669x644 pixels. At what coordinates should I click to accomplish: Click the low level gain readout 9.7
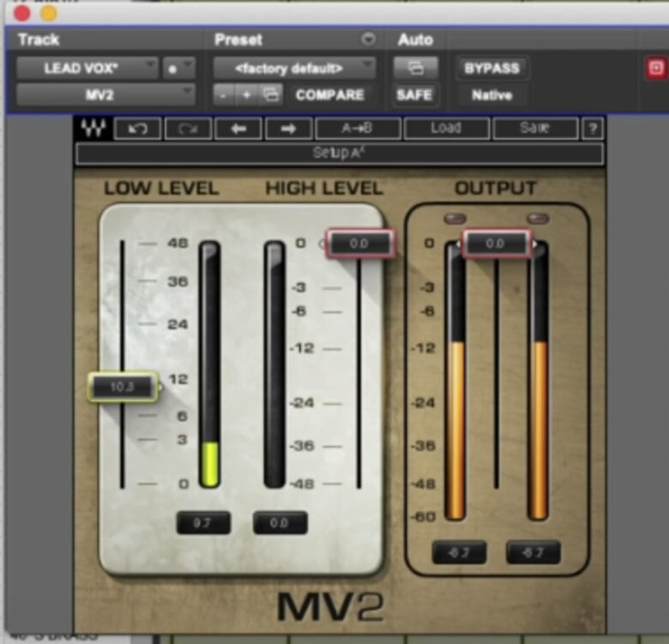203,523
